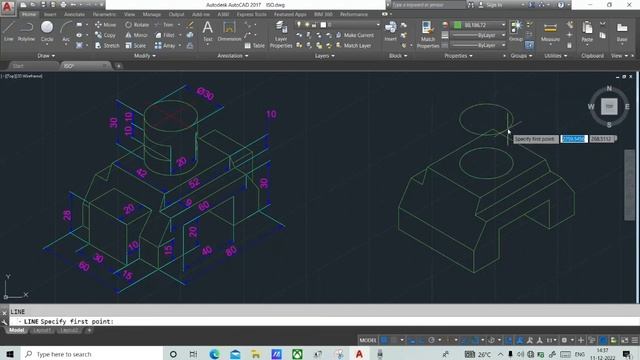Screen dimensions: 640x360
Task: Select the Line draw tool
Action: 9,31
